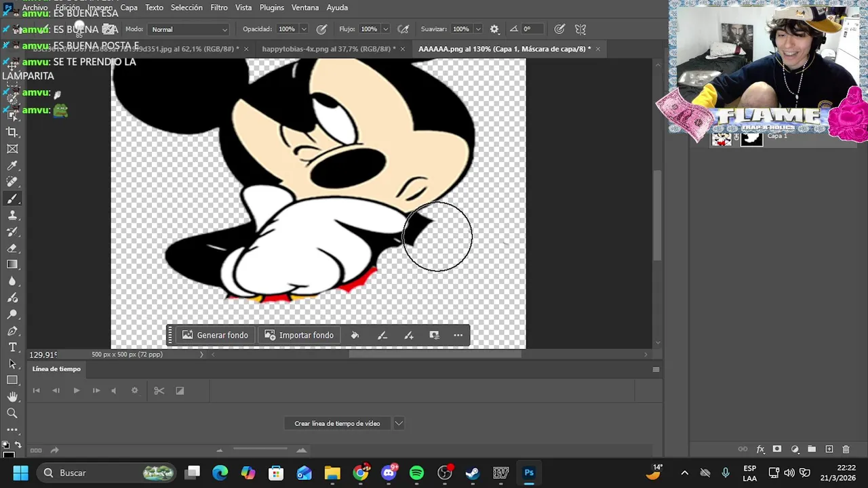Click the Importar fondo button
Viewport: 868px width, 488px height.
[x=299, y=335]
